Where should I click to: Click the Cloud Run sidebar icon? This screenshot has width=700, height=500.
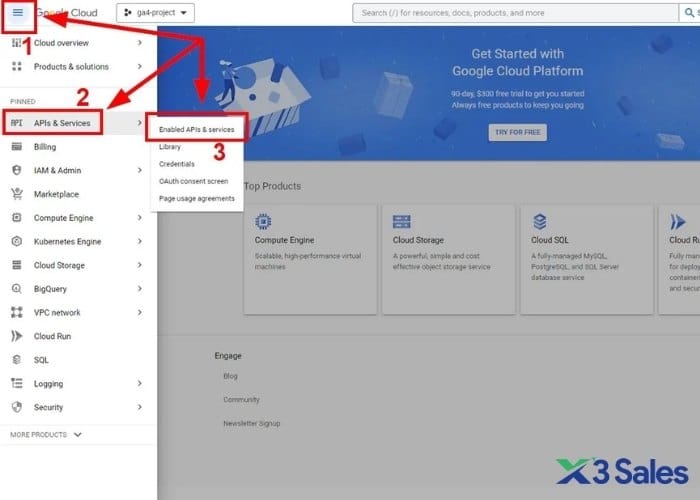click(17, 336)
